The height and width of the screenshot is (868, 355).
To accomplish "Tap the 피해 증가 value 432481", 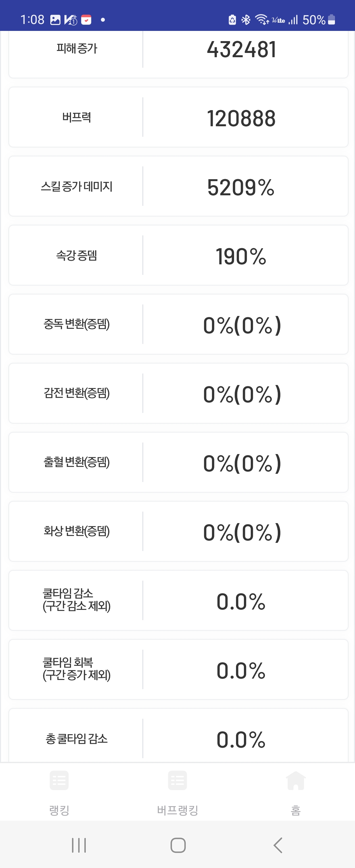I will (x=242, y=50).
